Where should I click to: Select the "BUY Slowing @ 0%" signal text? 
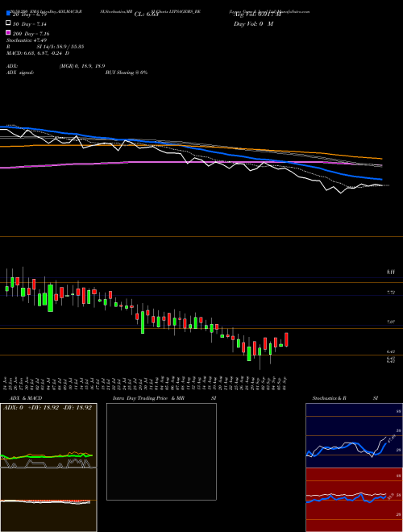(x=127, y=73)
